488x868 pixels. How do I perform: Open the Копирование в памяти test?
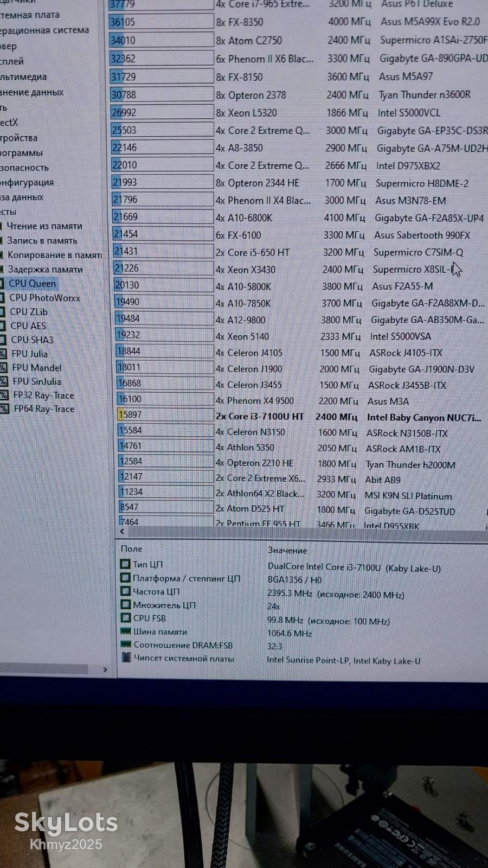[x=54, y=254]
